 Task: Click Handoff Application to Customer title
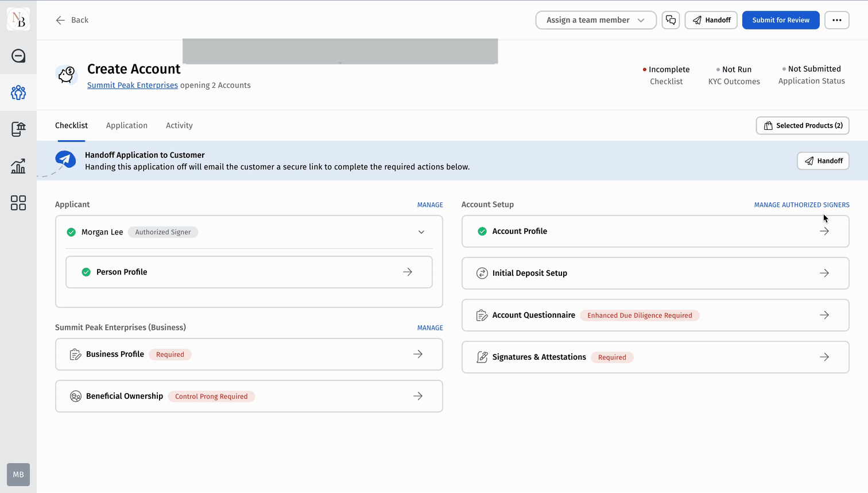click(145, 155)
